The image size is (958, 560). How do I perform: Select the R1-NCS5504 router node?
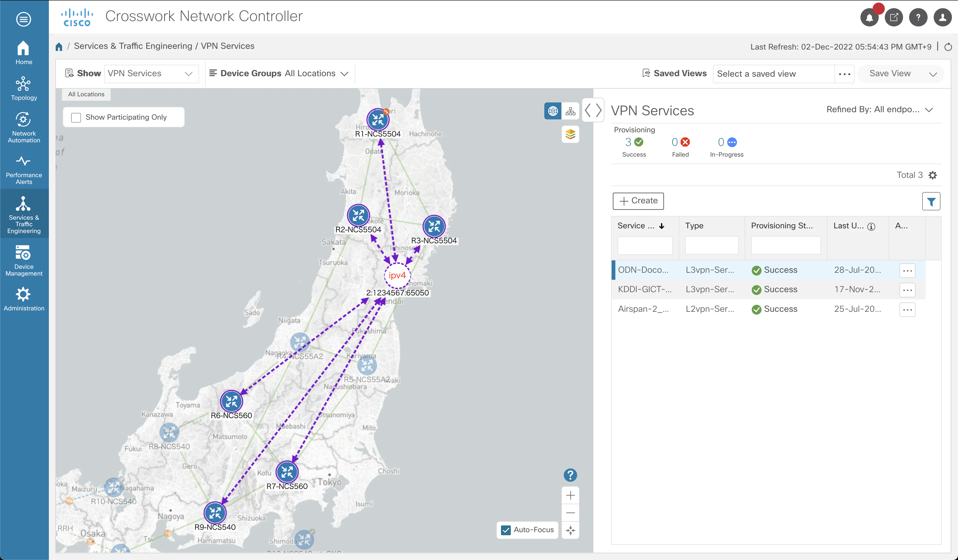click(x=377, y=119)
